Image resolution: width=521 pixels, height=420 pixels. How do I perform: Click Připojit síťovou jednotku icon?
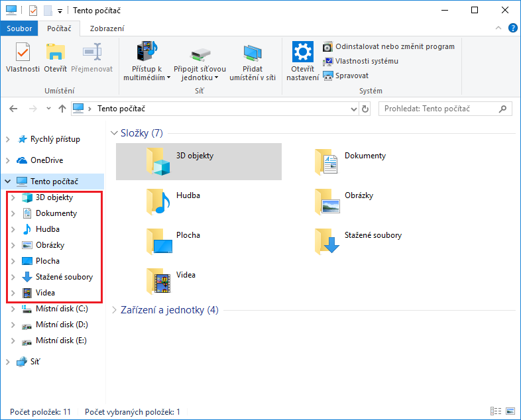[x=200, y=54]
